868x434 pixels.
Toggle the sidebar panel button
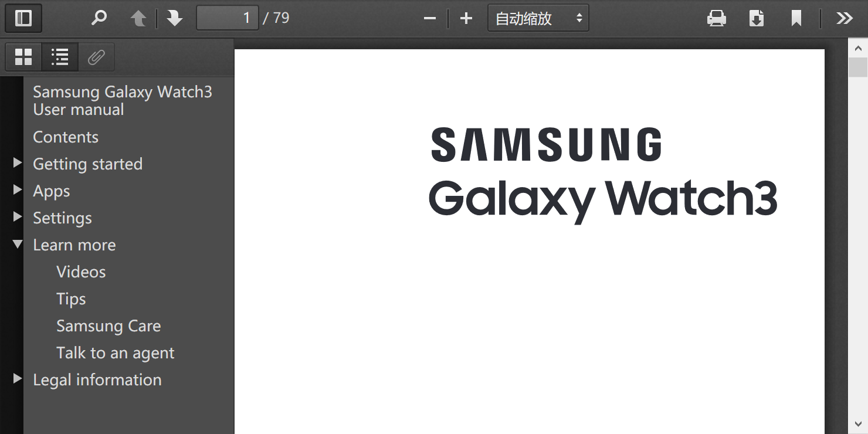(23, 18)
